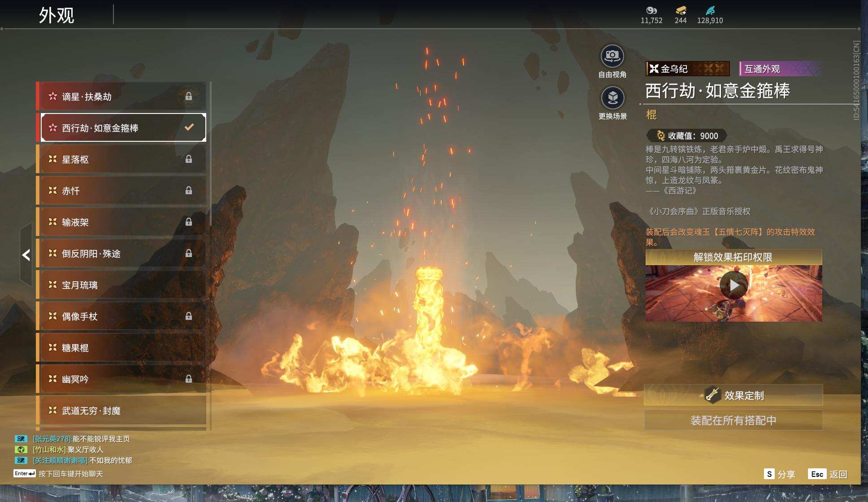Viewport: 868px width, 502px height.
Task: Click 装配在所有搭配中 button
Action: click(733, 420)
